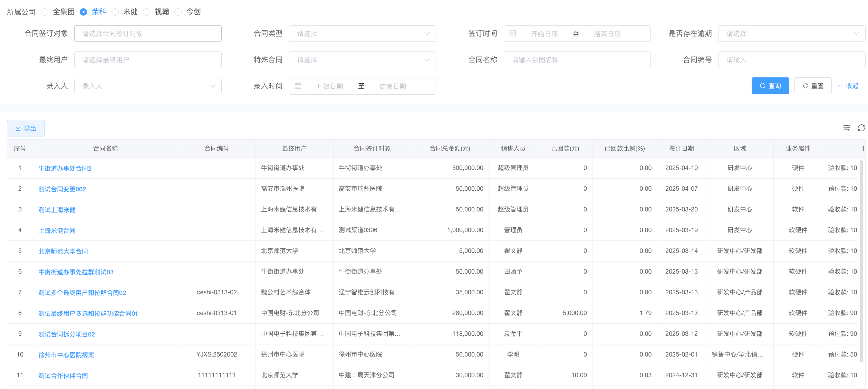Select the 今创 company radio
The image size is (868, 389).
[178, 12]
